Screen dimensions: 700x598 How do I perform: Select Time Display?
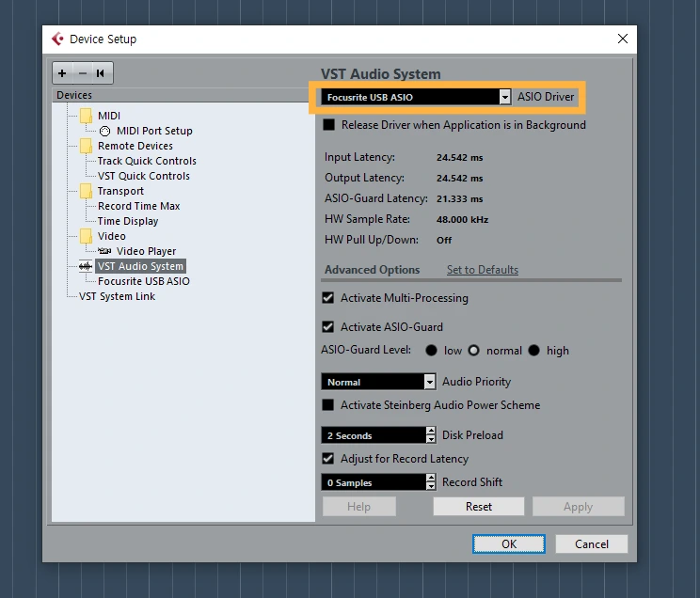coord(128,221)
